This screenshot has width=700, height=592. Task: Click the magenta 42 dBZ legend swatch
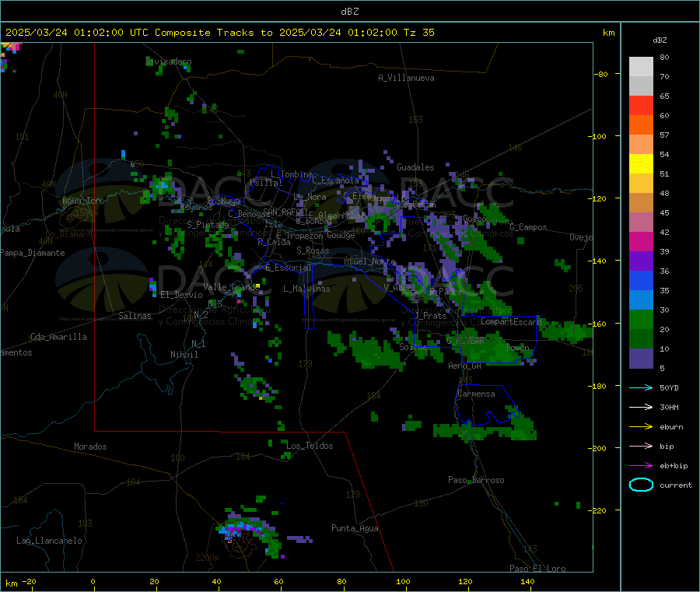pos(641,241)
